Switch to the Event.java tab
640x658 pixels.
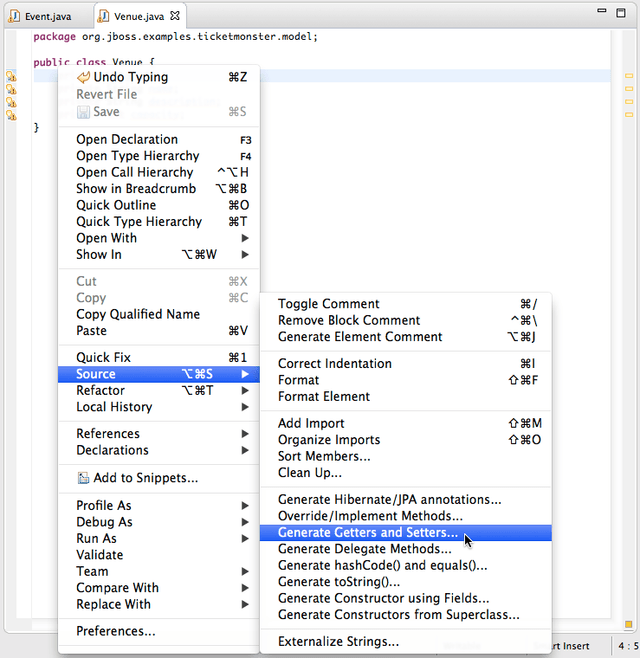tap(46, 16)
